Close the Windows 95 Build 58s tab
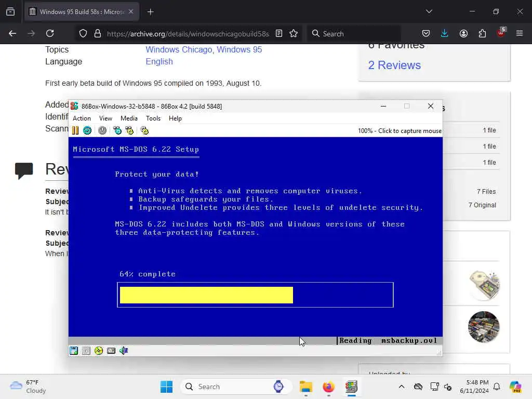Image resolution: width=532 pixels, height=399 pixels. click(x=131, y=12)
